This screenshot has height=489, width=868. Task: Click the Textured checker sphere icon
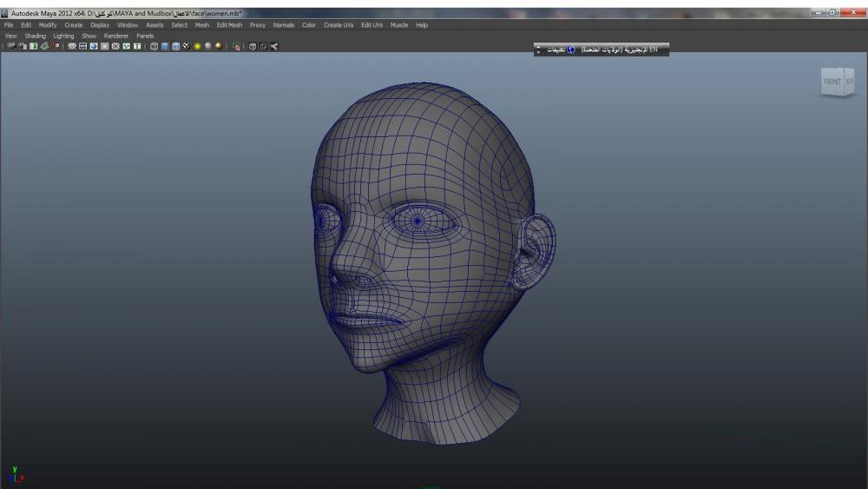click(186, 46)
